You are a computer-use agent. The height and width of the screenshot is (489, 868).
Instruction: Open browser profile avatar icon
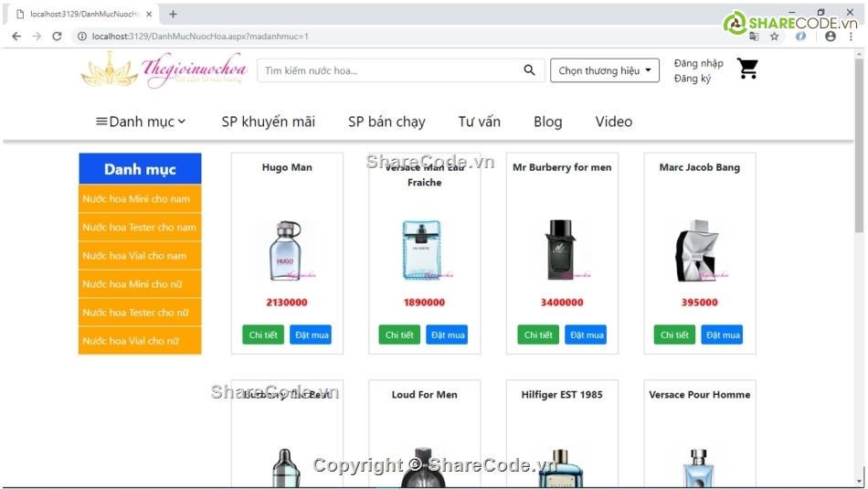[830, 37]
